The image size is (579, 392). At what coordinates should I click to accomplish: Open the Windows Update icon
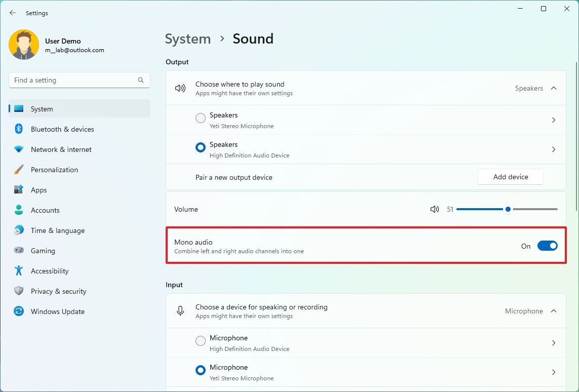(18, 311)
